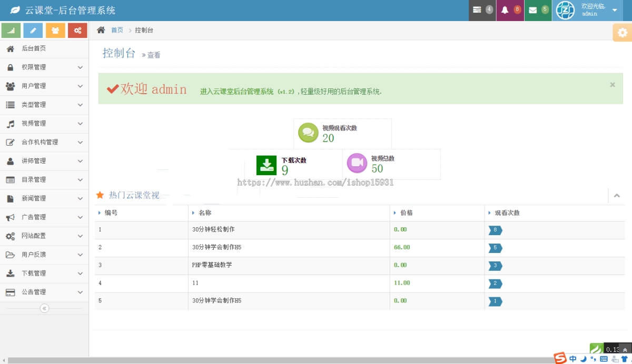Click the shirt skin icon in input toolbar

(625, 359)
